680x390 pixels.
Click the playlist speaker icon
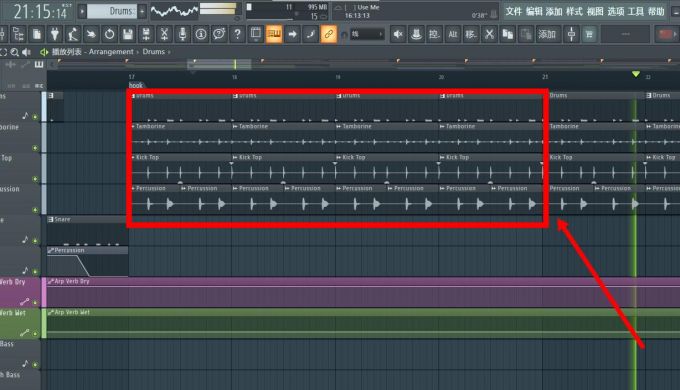(x=26, y=52)
